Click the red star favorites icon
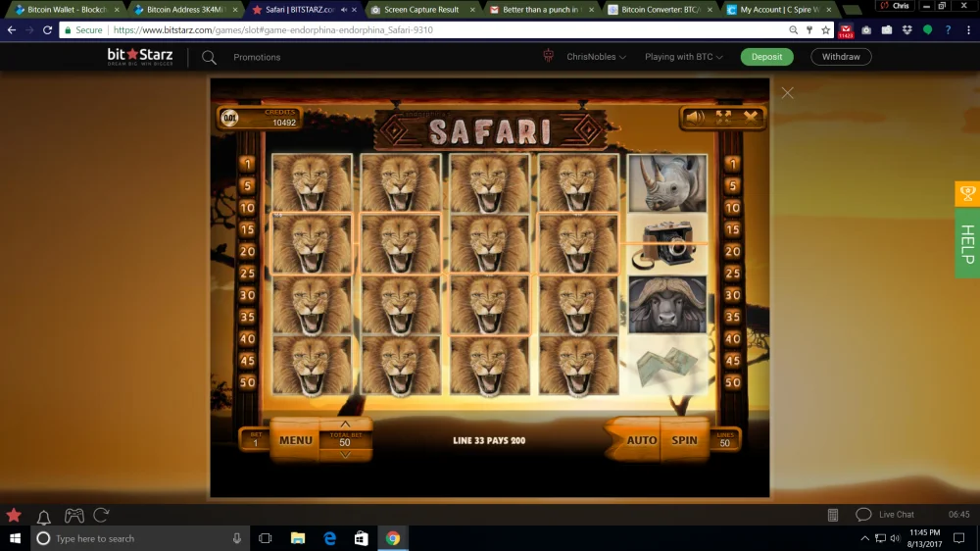This screenshot has height=551, width=980. (x=14, y=516)
